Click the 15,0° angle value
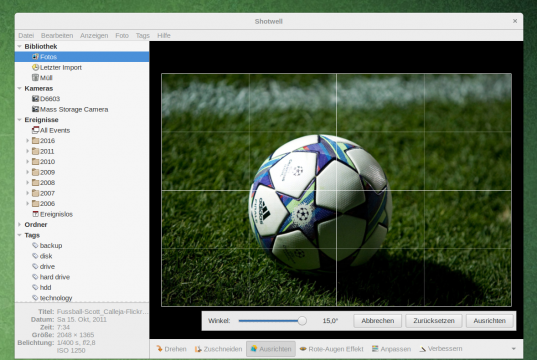537x360 pixels. [x=330, y=321]
